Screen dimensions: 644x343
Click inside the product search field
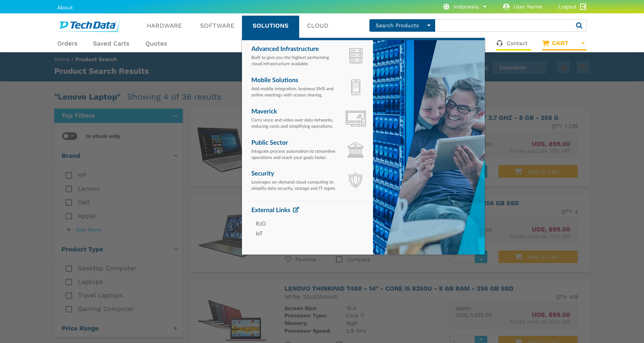pyautogui.click(x=504, y=25)
